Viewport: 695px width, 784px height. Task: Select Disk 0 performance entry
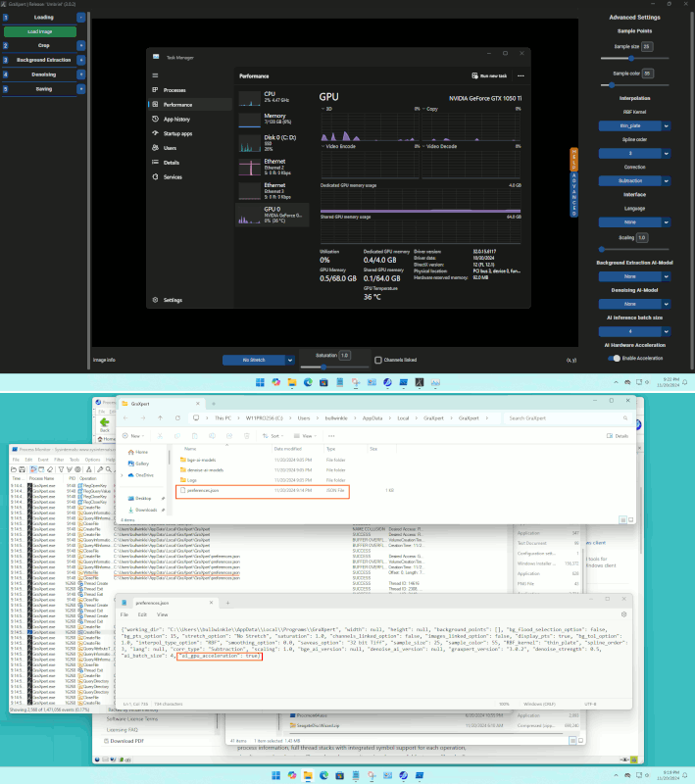[x=272, y=142]
